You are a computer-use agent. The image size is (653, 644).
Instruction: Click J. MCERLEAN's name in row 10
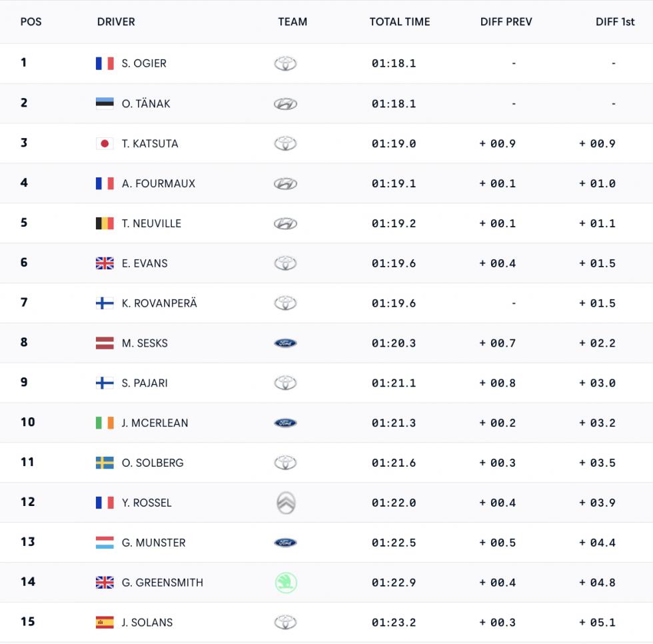tap(155, 423)
